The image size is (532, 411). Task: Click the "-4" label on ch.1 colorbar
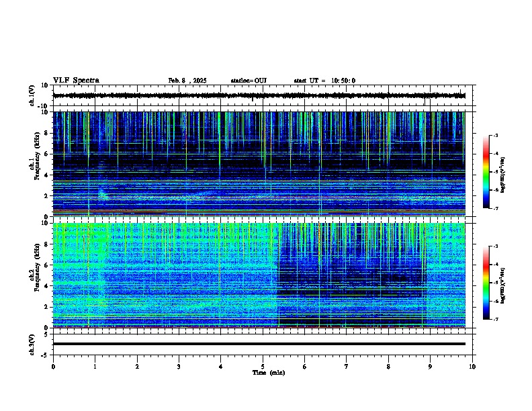click(x=496, y=154)
